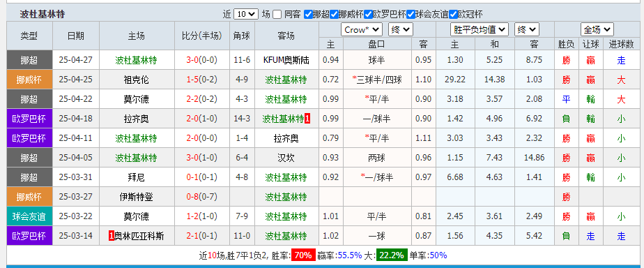The width and height of the screenshot is (644, 268).
Task: Click the 1-5(0-2) score
Action: (x=201, y=80)
